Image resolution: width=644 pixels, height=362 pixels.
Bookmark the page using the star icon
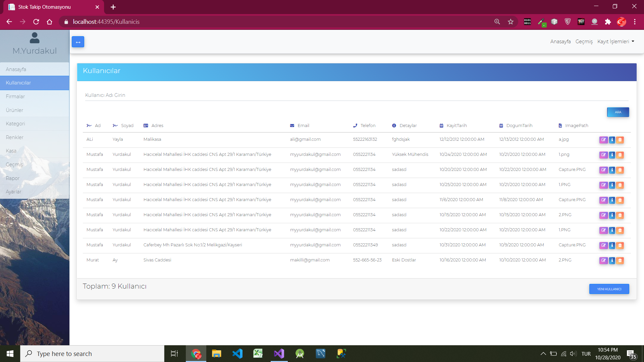511,21
